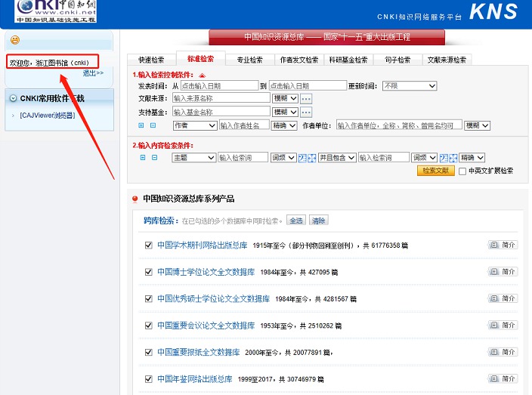Screen dimensions: 532x395
Task: Switch to 专业检索 tab
Action: click(249, 60)
